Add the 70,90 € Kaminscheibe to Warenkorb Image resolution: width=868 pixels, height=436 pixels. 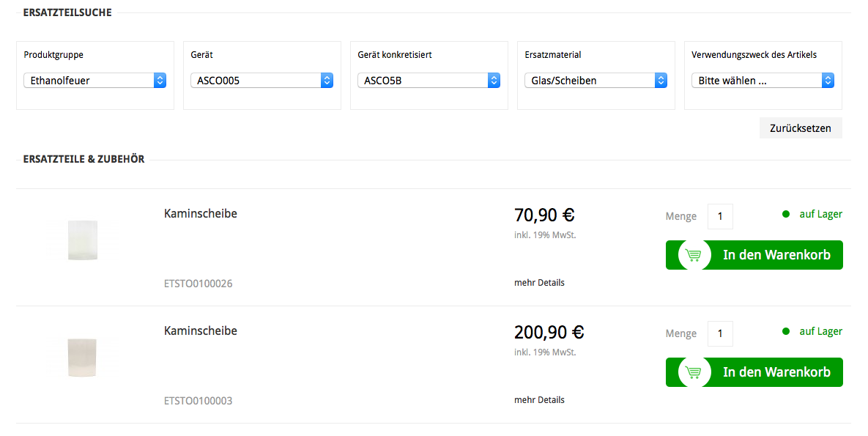point(754,255)
